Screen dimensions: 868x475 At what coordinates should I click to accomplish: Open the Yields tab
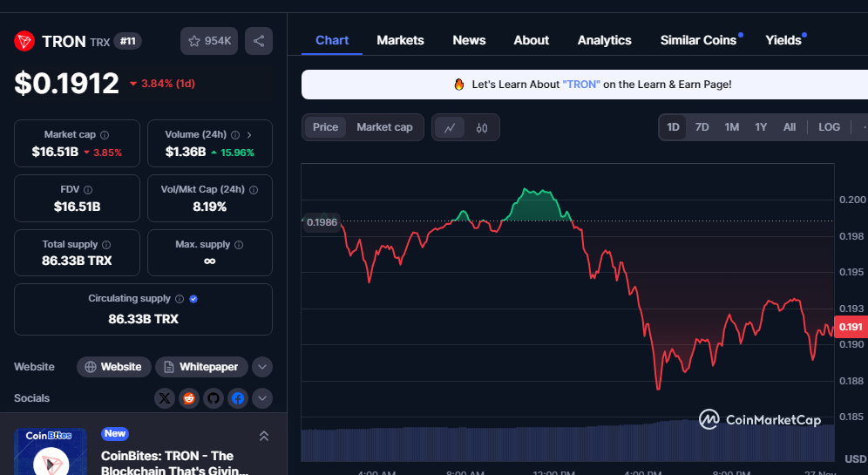[x=783, y=40]
